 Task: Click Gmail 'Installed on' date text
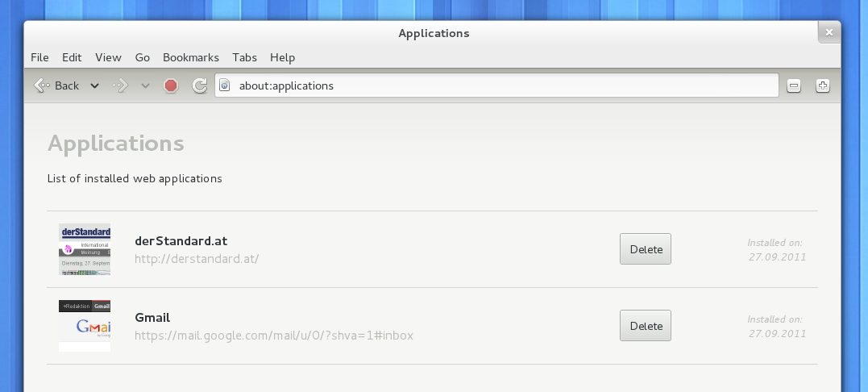click(776, 326)
